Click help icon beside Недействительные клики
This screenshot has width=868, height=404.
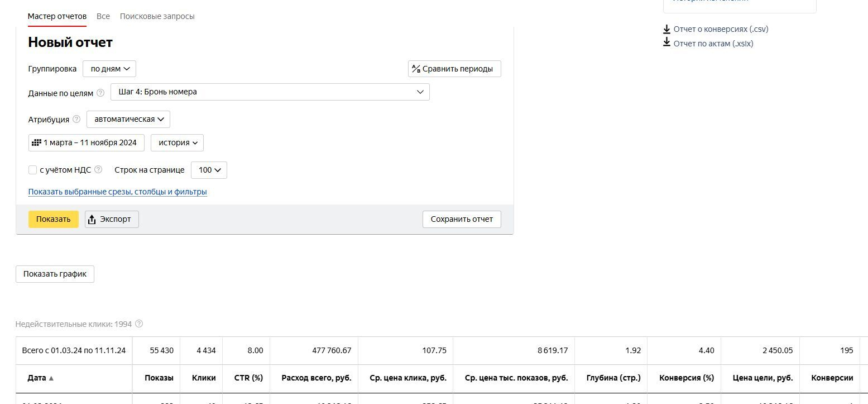[x=139, y=324]
